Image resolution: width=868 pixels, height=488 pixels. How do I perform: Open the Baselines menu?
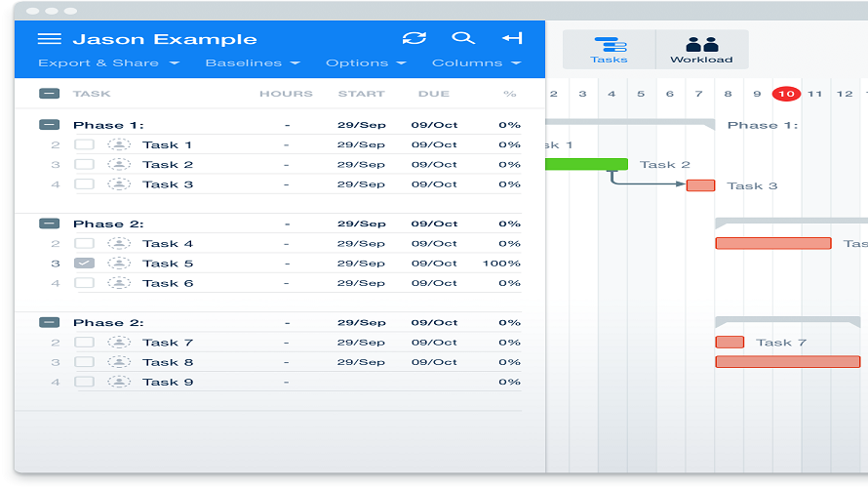(x=252, y=63)
